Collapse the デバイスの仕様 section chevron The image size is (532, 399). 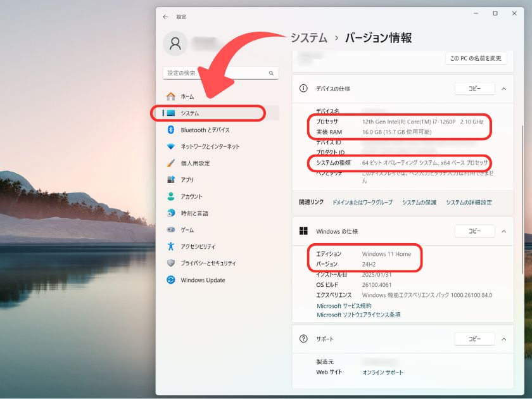tap(504, 89)
